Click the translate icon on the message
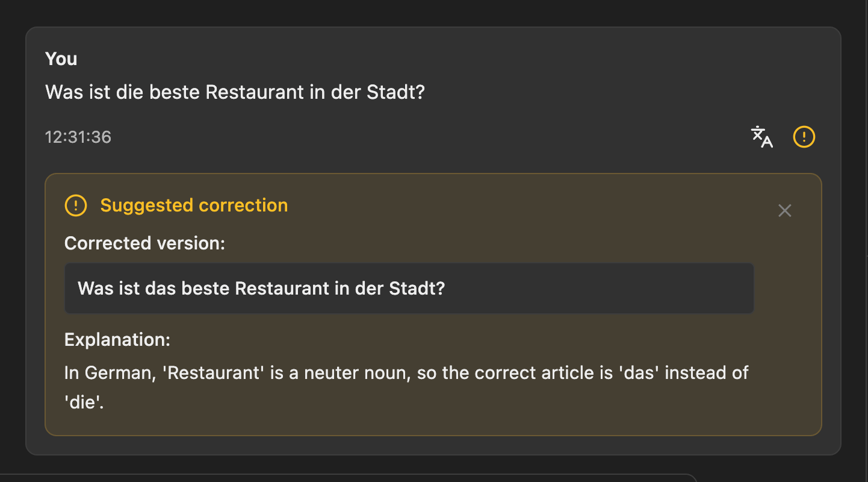The width and height of the screenshot is (868, 482). [761, 137]
